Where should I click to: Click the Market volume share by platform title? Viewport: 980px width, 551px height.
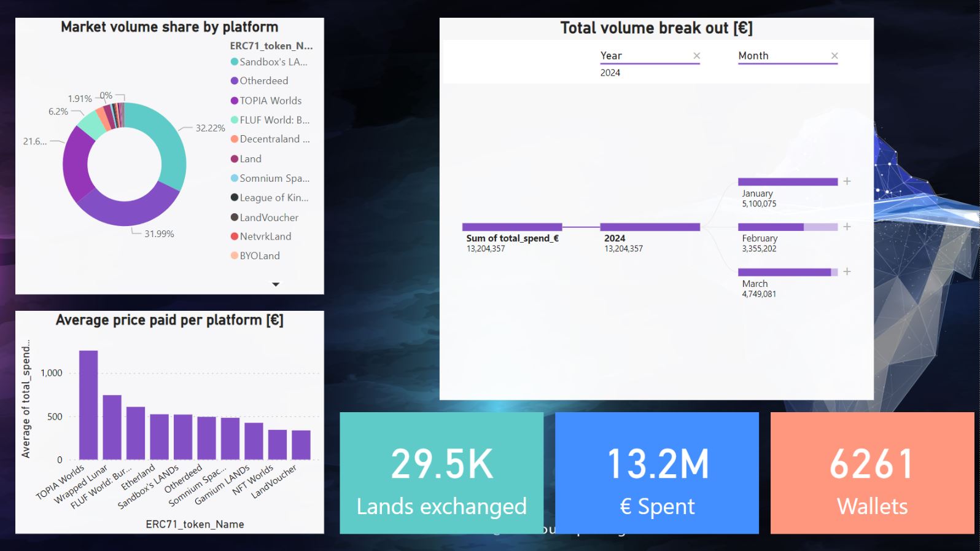pyautogui.click(x=169, y=27)
